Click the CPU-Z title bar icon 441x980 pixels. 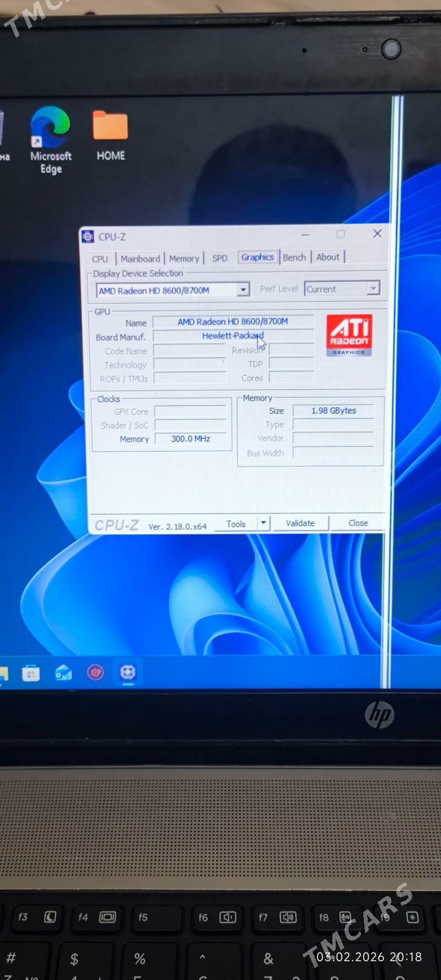click(88, 237)
